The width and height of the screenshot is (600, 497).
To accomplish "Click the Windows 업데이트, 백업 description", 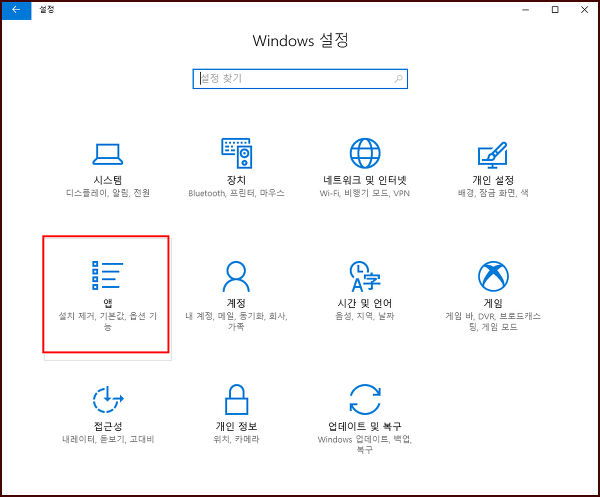I will pos(365,444).
